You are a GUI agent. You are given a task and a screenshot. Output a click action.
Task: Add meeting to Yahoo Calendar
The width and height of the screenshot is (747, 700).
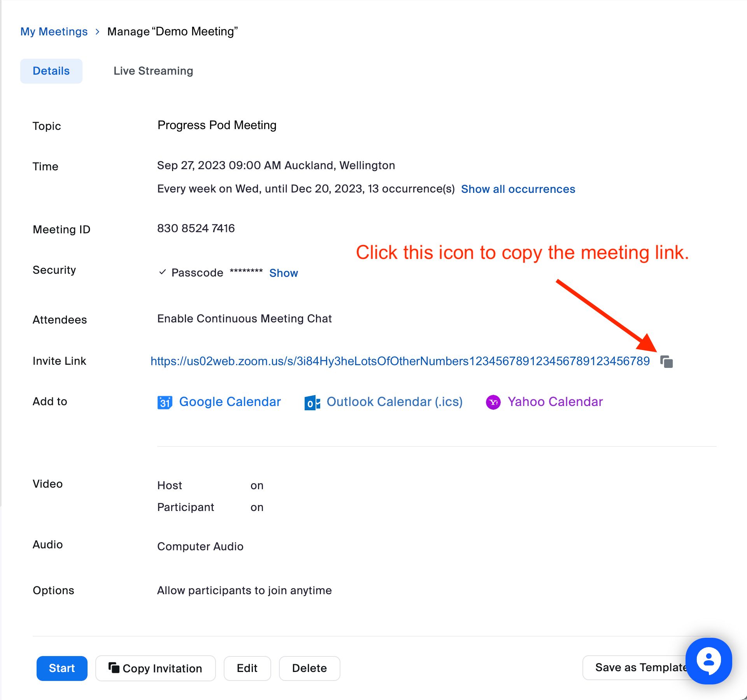coord(555,402)
